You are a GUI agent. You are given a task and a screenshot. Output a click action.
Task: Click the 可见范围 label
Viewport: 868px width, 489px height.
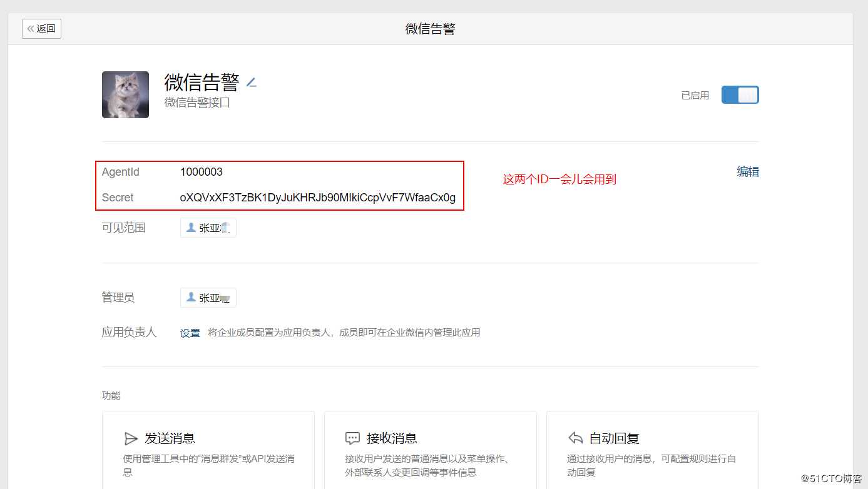(124, 228)
